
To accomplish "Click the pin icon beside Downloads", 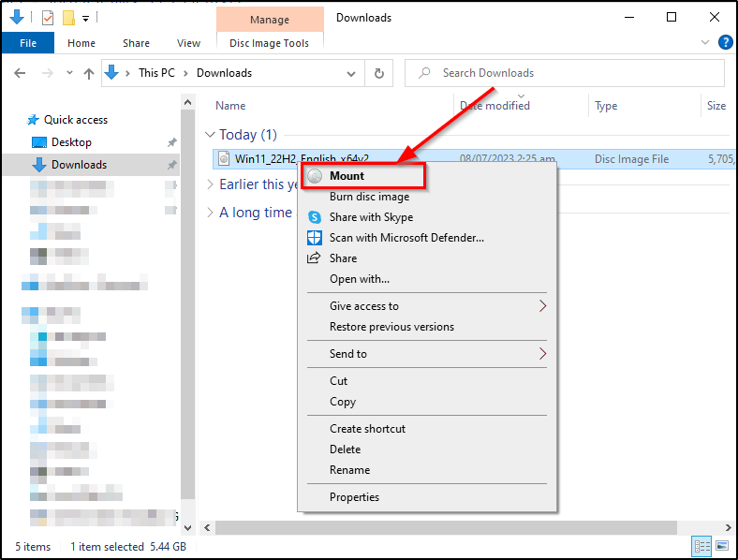I will click(x=171, y=165).
